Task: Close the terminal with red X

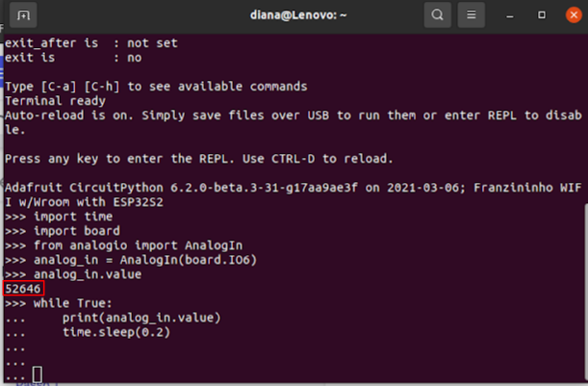Action: point(574,15)
